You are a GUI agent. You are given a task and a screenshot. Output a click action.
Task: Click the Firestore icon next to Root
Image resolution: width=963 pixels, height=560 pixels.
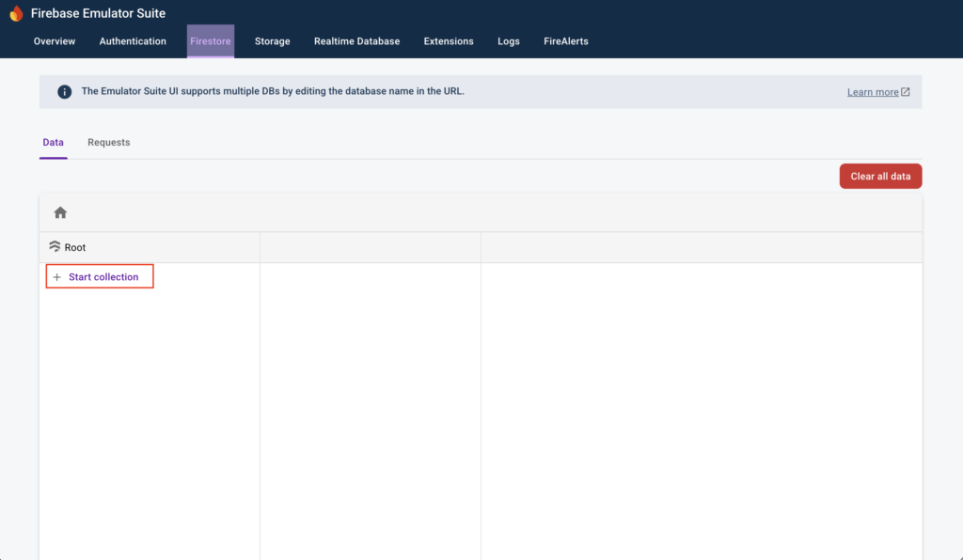pos(55,247)
